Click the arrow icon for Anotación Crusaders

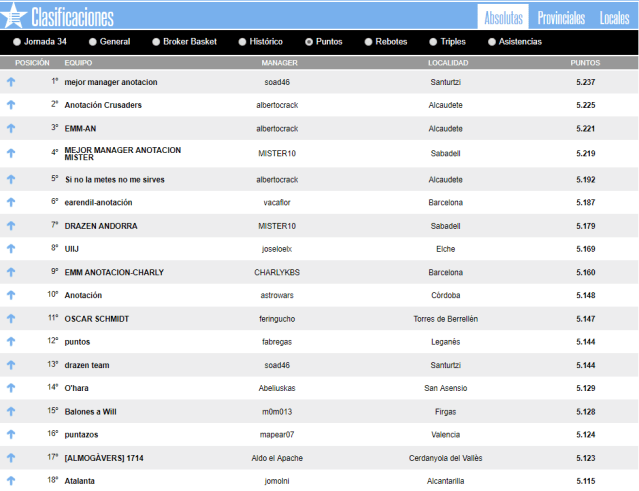tap(11, 105)
